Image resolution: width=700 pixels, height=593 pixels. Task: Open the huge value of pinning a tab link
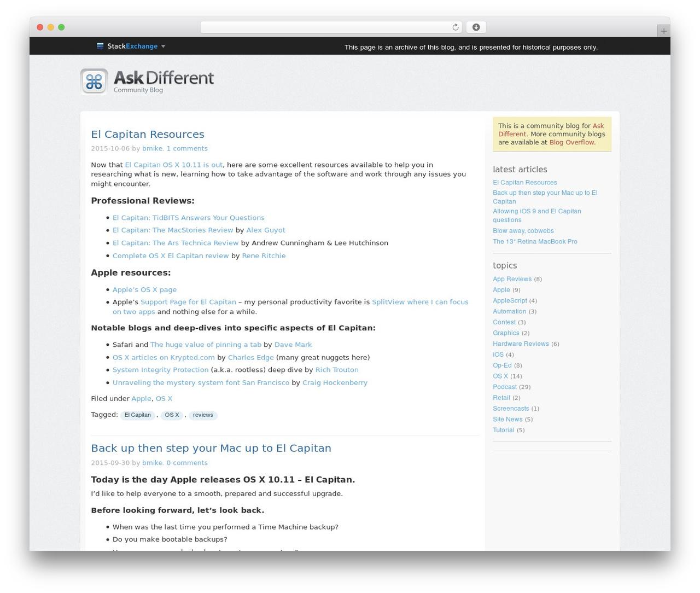pyautogui.click(x=206, y=345)
